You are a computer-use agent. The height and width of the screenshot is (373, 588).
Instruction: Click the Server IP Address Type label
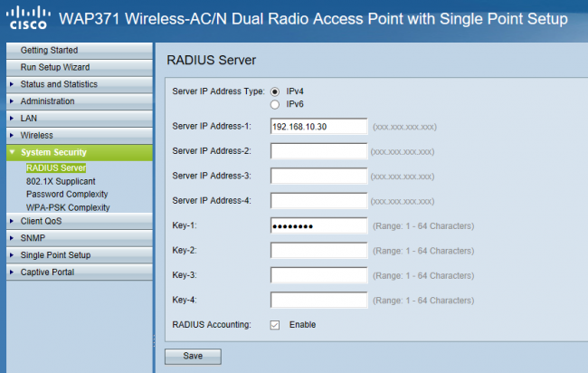pos(218,91)
